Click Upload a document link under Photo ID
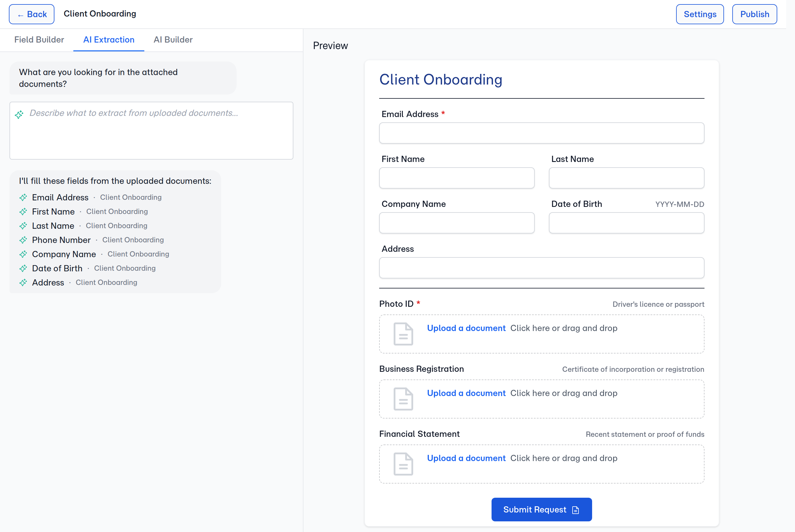 point(466,328)
